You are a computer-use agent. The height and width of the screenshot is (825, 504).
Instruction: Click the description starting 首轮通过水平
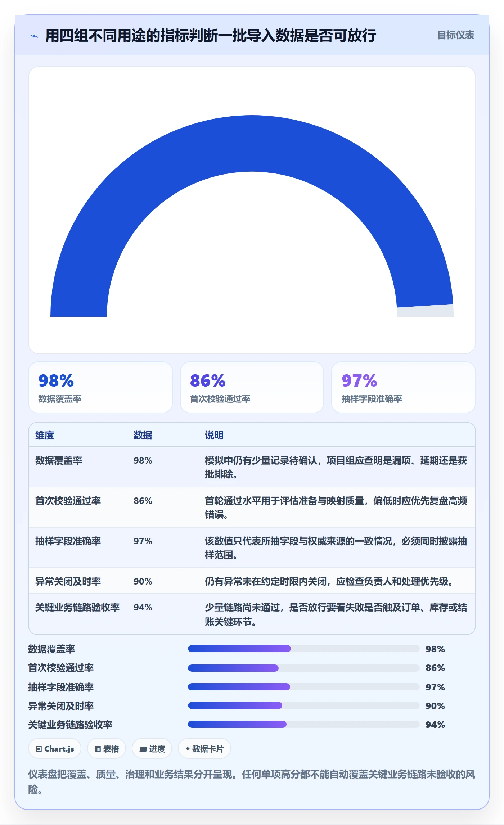coord(336,508)
